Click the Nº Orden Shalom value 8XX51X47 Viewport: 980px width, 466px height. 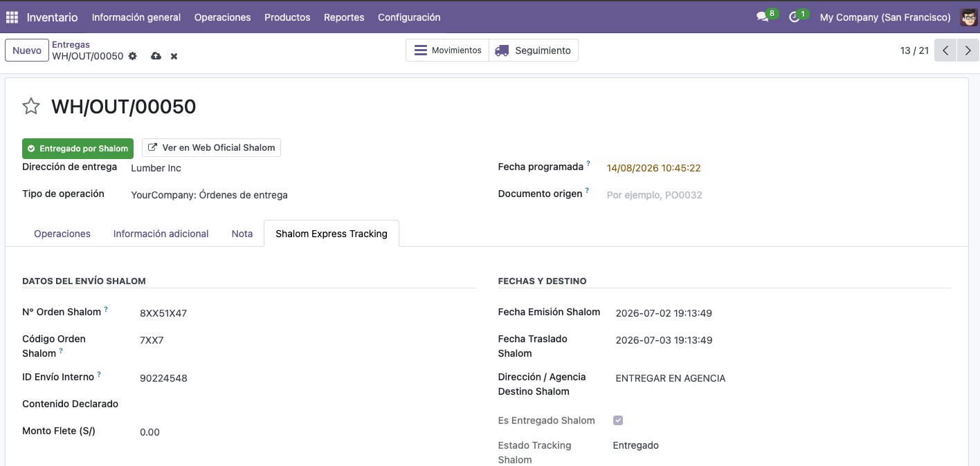tap(163, 313)
